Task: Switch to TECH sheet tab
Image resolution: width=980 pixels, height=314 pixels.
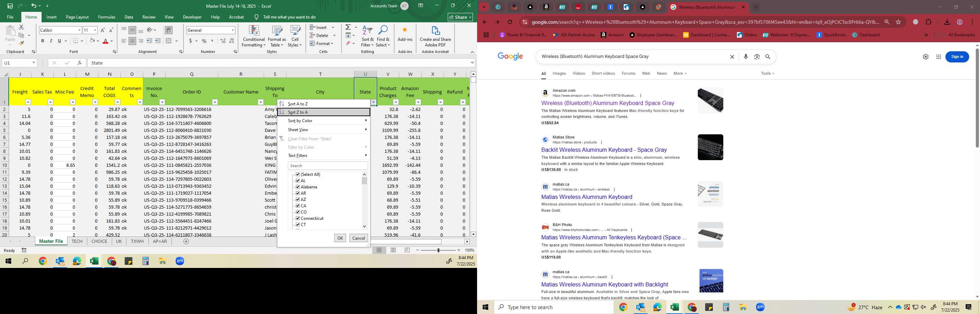Action: tap(77, 241)
